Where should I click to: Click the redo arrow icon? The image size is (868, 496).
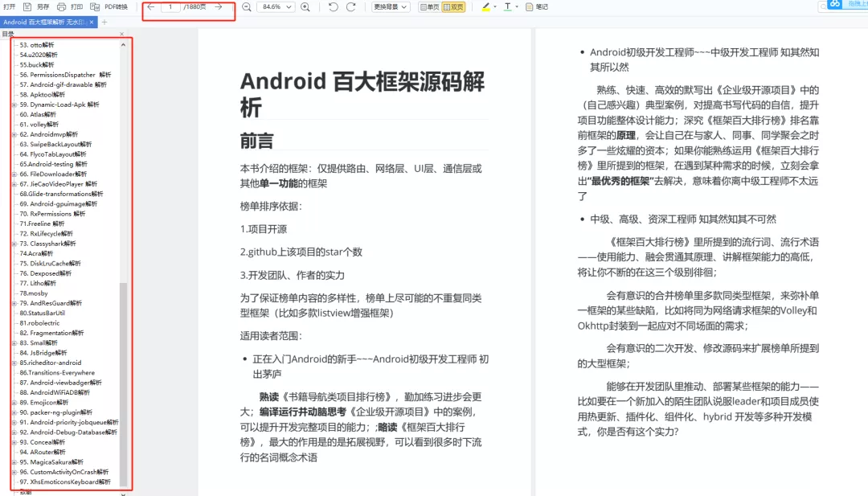(x=350, y=8)
